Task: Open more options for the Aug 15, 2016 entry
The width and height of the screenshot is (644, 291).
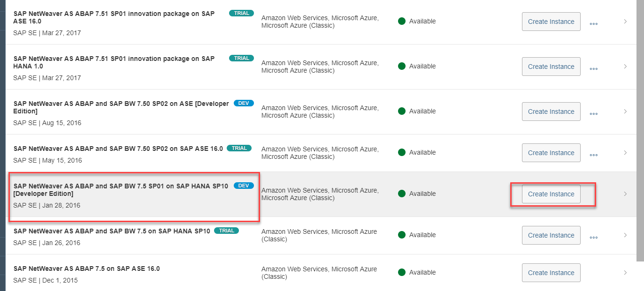Action: (x=593, y=114)
